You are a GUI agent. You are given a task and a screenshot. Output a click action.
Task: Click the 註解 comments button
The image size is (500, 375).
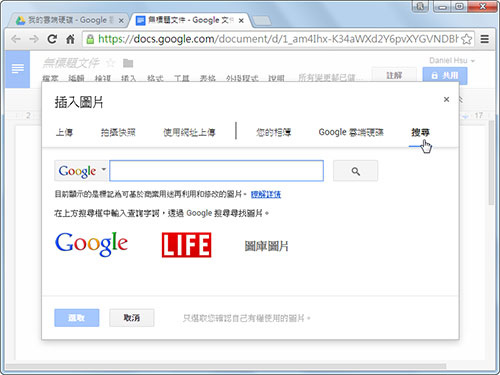tap(394, 76)
